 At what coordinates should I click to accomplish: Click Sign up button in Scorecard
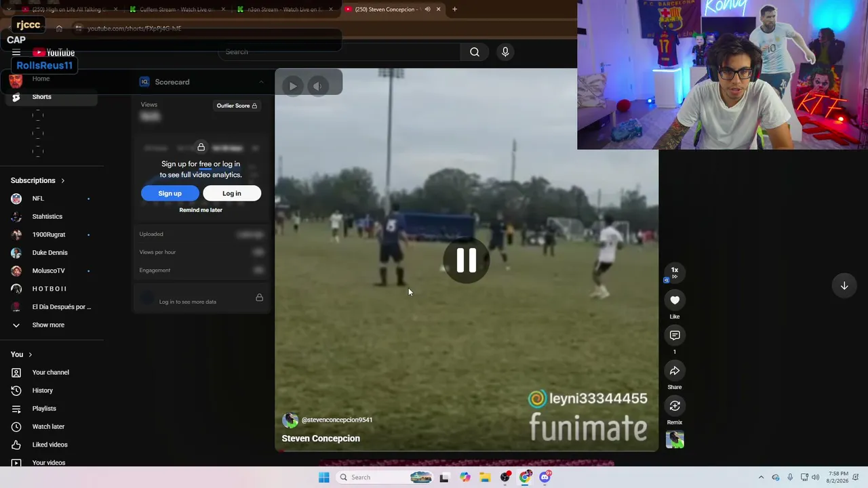click(170, 193)
